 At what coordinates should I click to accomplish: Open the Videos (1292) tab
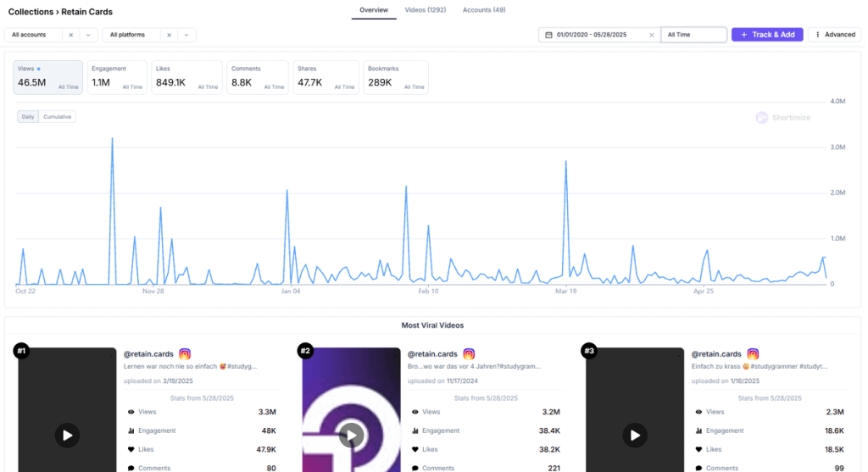point(425,10)
